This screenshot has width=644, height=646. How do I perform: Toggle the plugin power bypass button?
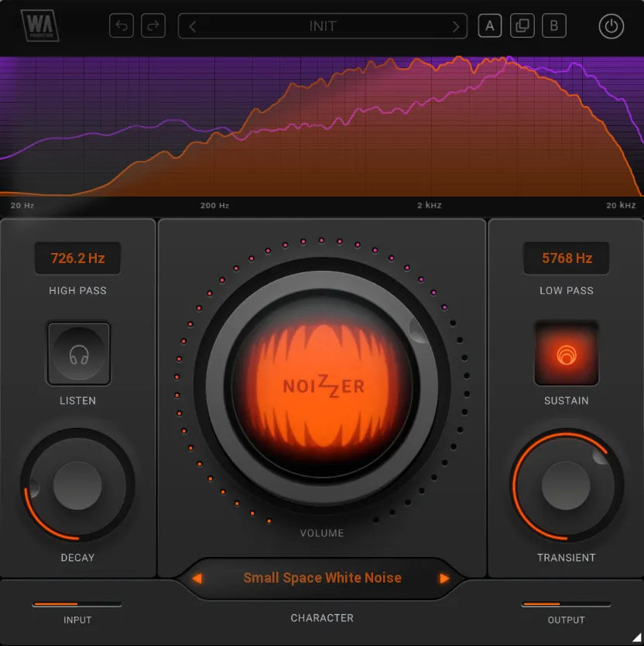point(611,26)
